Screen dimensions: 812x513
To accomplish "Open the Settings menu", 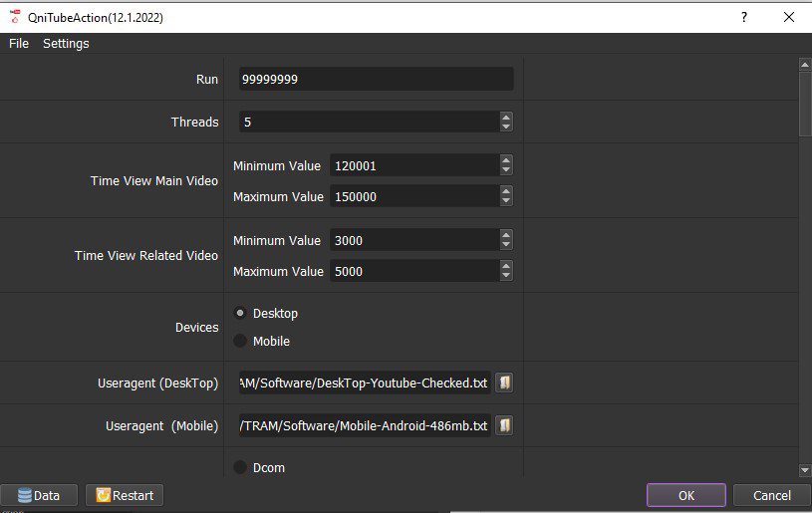I will point(66,43).
